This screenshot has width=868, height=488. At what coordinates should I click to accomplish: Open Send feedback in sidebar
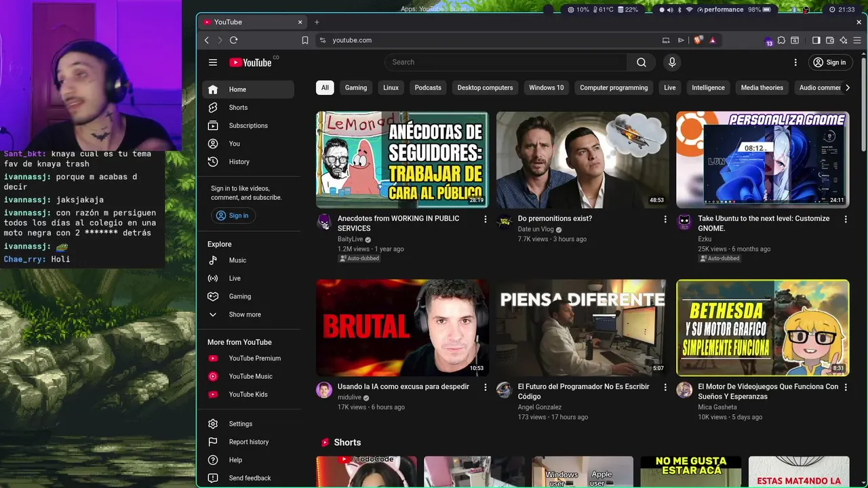[248, 478]
